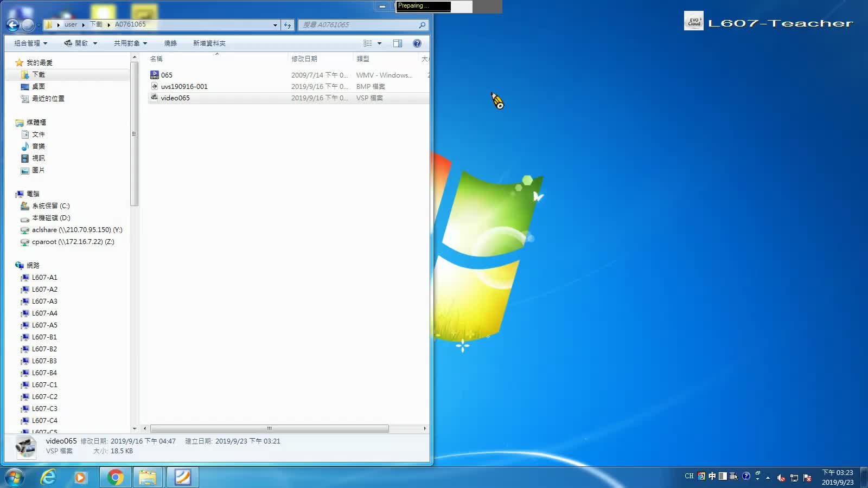Select 媒體櫃 libraries node

click(36, 123)
